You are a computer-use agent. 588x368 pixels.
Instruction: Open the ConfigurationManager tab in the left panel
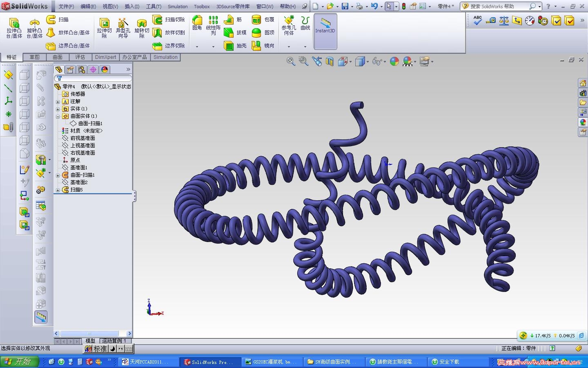(x=82, y=70)
